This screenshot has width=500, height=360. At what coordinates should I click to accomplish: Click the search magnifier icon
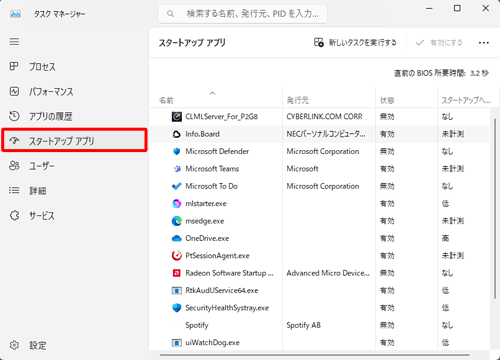point(170,14)
